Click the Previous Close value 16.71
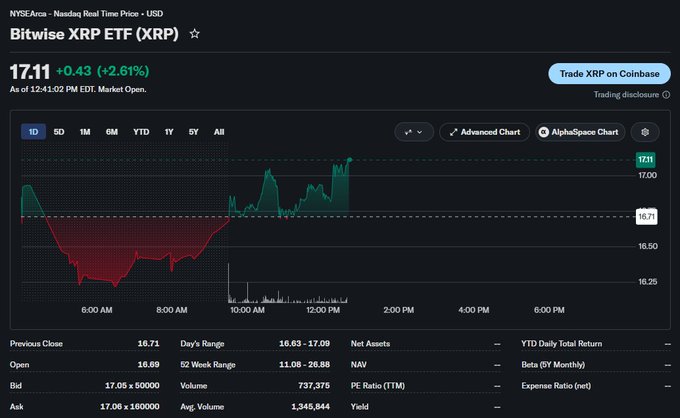The height and width of the screenshot is (418, 680). [148, 343]
